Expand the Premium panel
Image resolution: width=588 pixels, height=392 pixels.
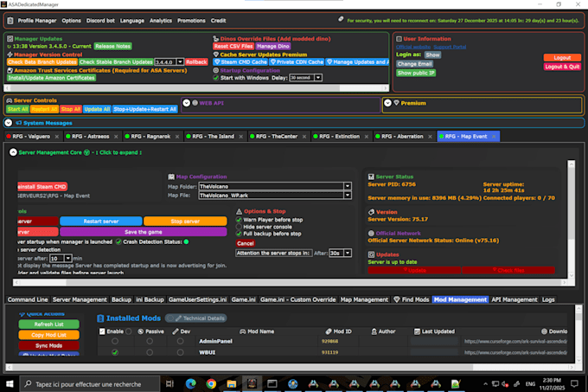coord(387,103)
